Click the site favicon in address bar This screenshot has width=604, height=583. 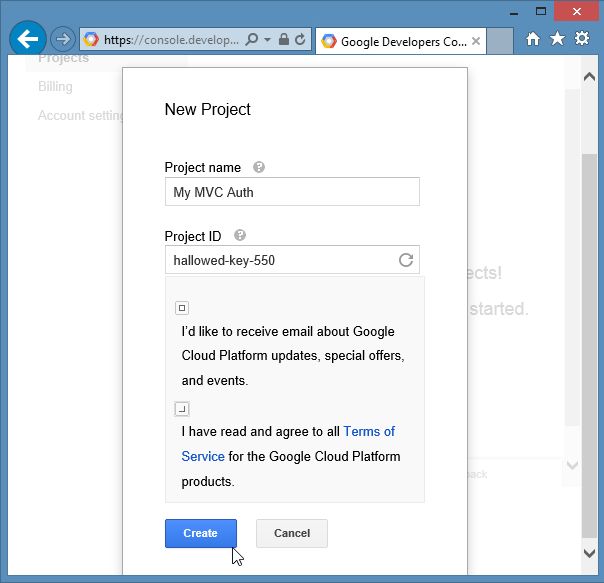click(91, 39)
